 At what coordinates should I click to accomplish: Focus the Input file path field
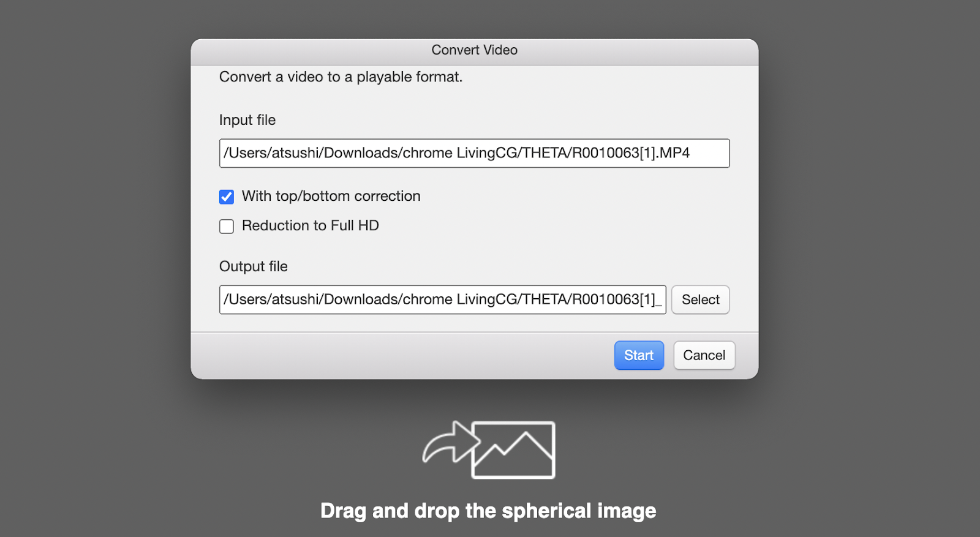pos(475,153)
